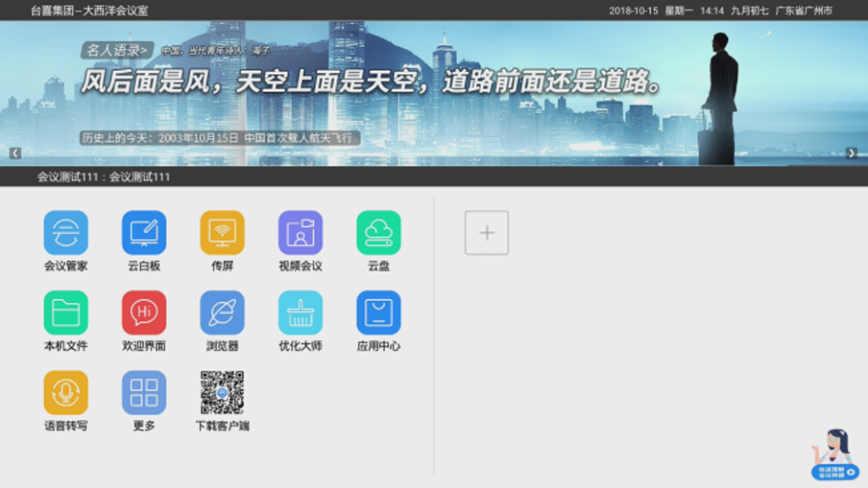Click the 广东省广州市 location text
Image resolution: width=868 pixels, height=488 pixels.
[x=804, y=11]
